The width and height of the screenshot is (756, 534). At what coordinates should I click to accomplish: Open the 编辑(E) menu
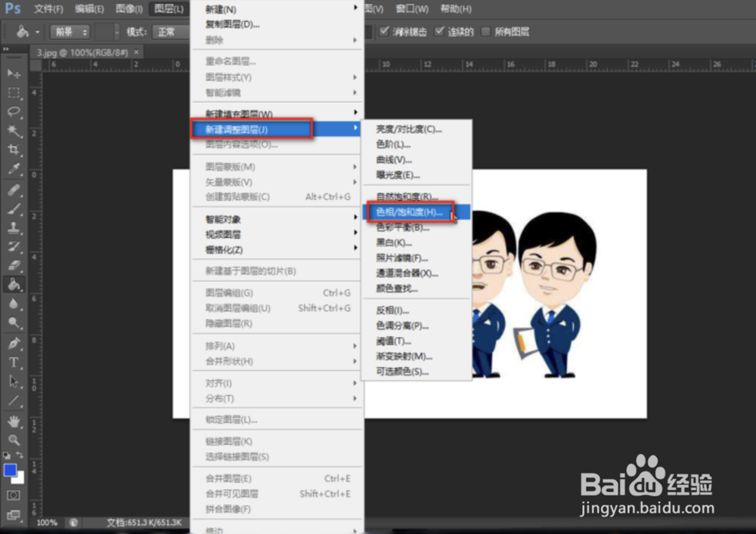89,8
